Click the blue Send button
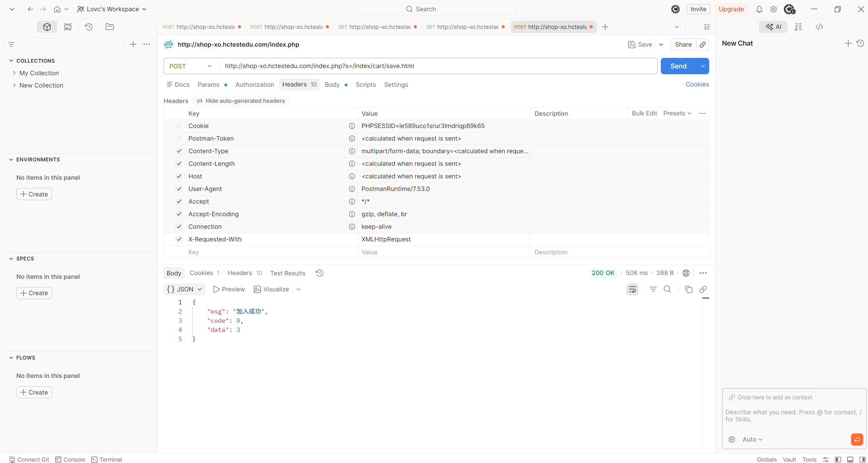Viewport: 868px width, 463px height. point(678,66)
